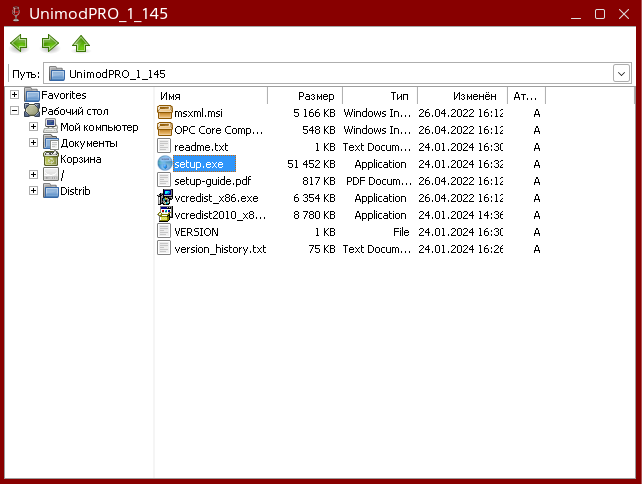
Task: Close the UnimodPRO_1_145 window
Action: [x=624, y=14]
